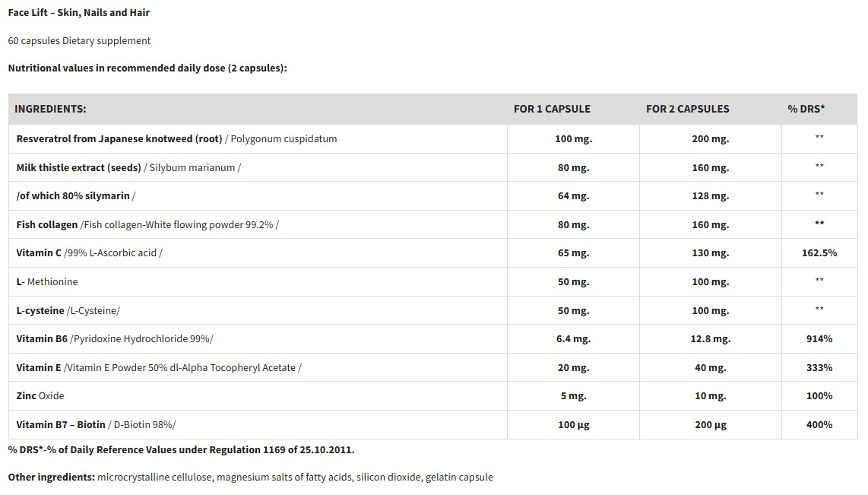The image size is (868, 495).
Task: Click the 'of which 80% silymarin' row label
Action: (76, 195)
